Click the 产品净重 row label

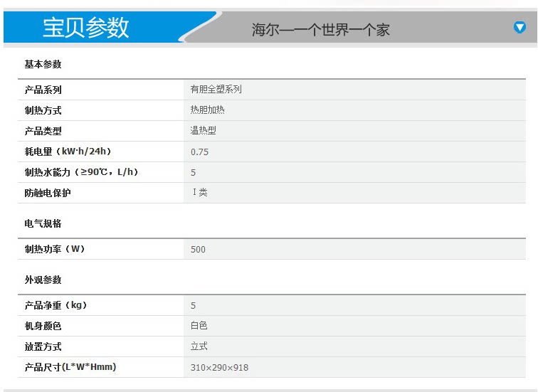[x=56, y=305]
